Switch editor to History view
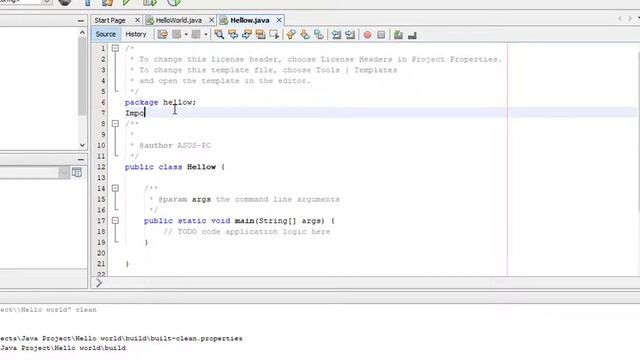This screenshot has width=640, height=360. pos(136,34)
